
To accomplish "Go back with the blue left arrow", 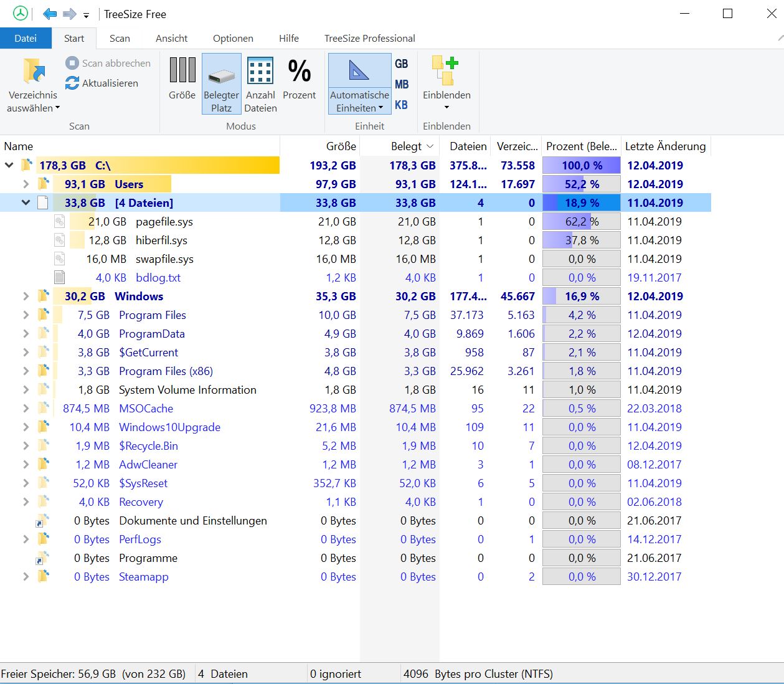I will (x=50, y=14).
